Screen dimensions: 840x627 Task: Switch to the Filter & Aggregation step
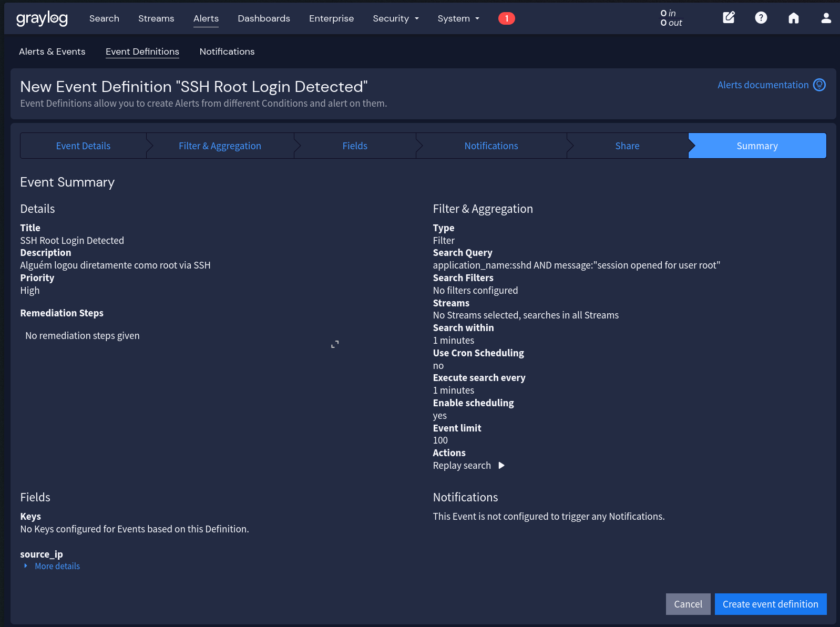click(x=220, y=146)
